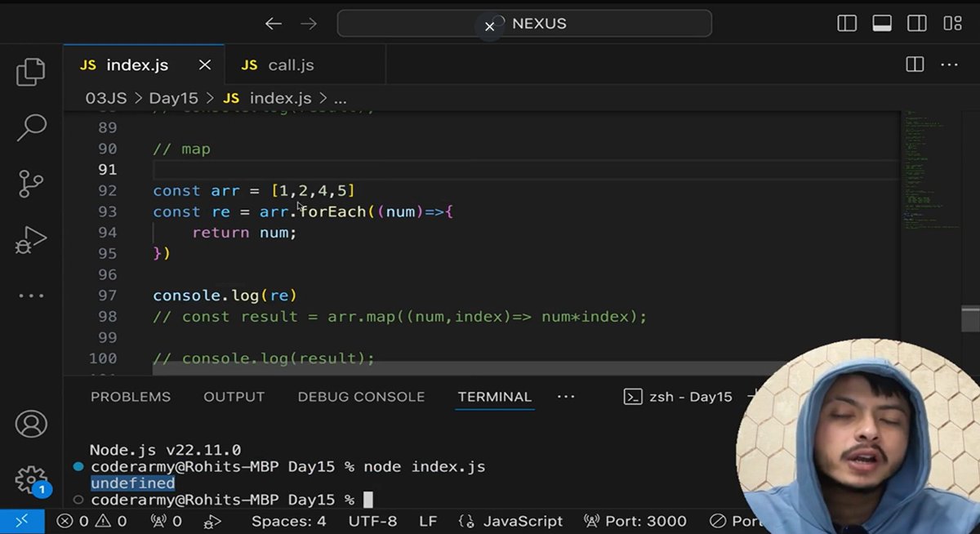This screenshot has width=980, height=534.
Task: Click the remote window indicator in the status bar
Action: pos(22,521)
